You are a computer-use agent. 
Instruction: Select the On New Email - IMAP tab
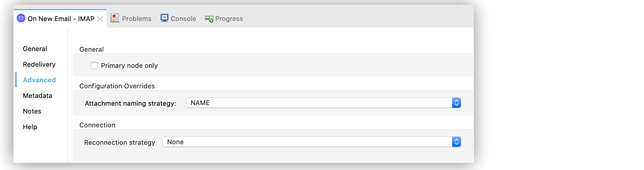coord(61,19)
